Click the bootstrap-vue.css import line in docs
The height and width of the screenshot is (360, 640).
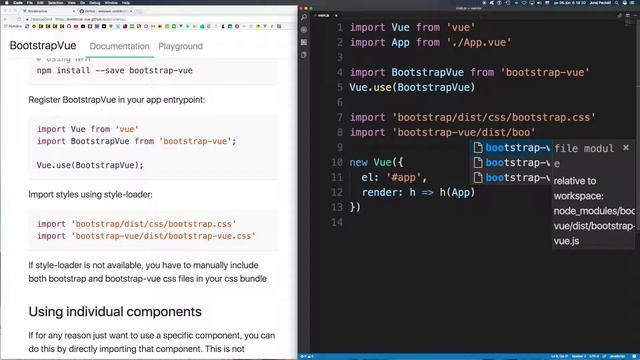coord(146,236)
